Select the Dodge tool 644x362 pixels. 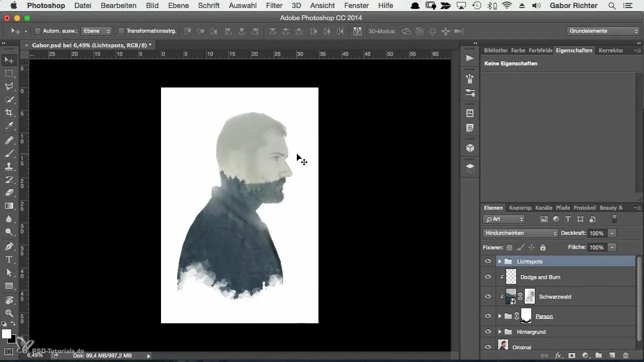(9, 232)
